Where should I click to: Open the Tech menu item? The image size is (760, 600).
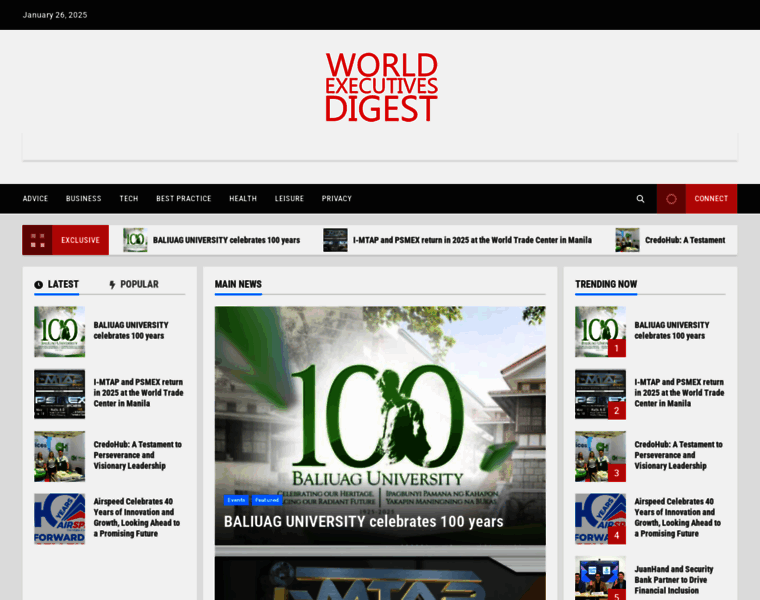click(x=129, y=199)
